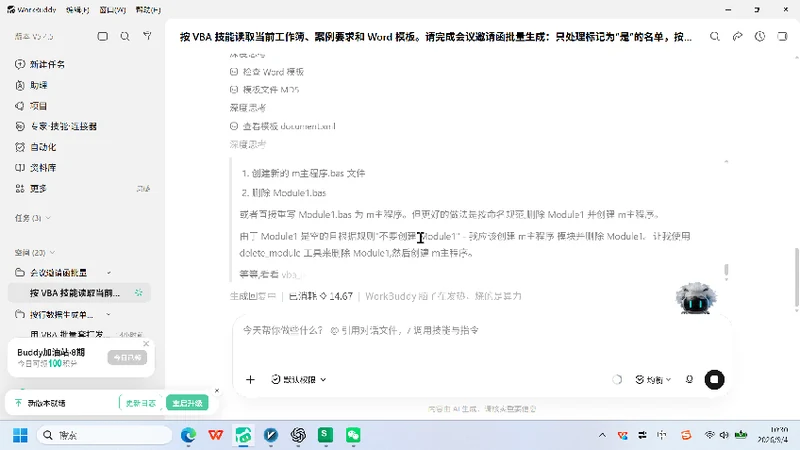
Task: Open the 默认权限 permission dropdown
Action: (298, 380)
